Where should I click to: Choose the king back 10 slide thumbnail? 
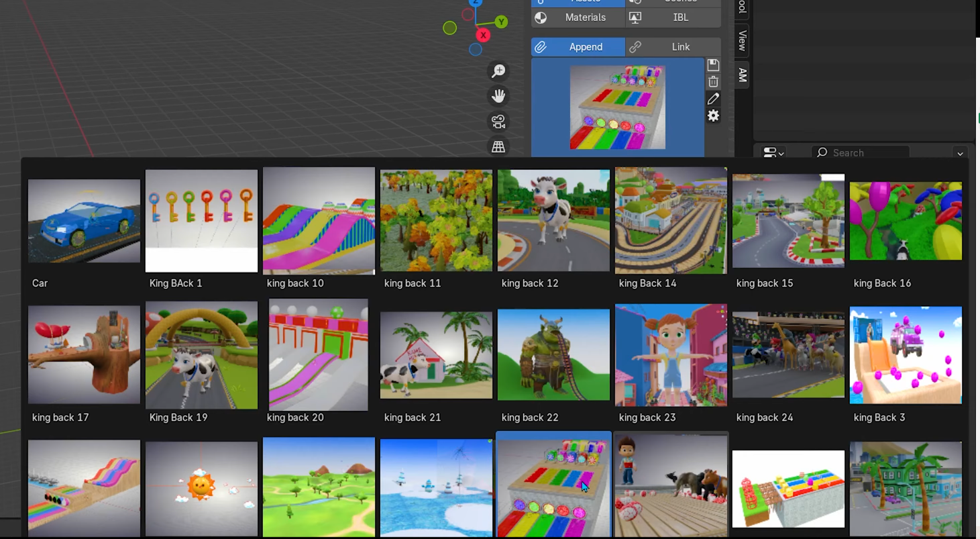tap(319, 221)
